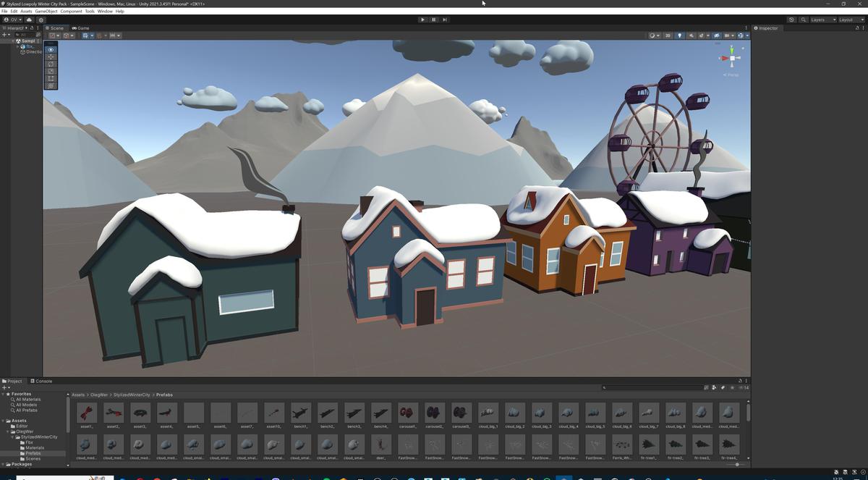
Task: Click the Hierarchy create plus button
Action: (x=4, y=35)
